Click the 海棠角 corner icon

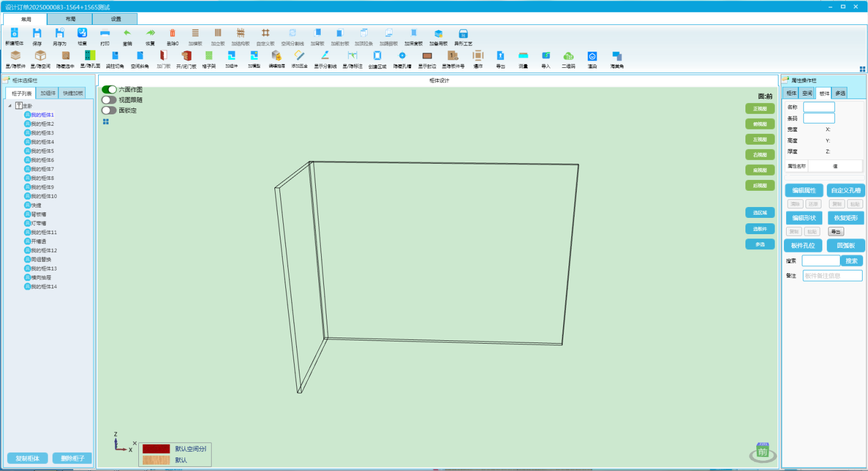point(617,56)
